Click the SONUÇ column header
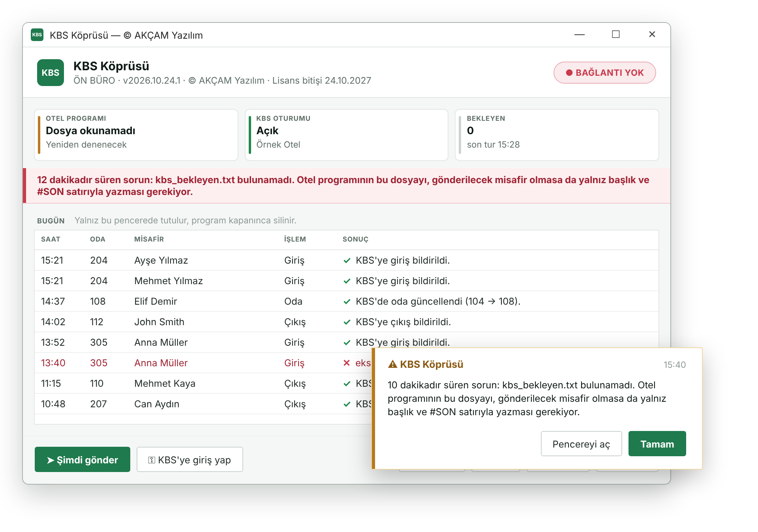This screenshot has width=758, height=532. [x=355, y=239]
